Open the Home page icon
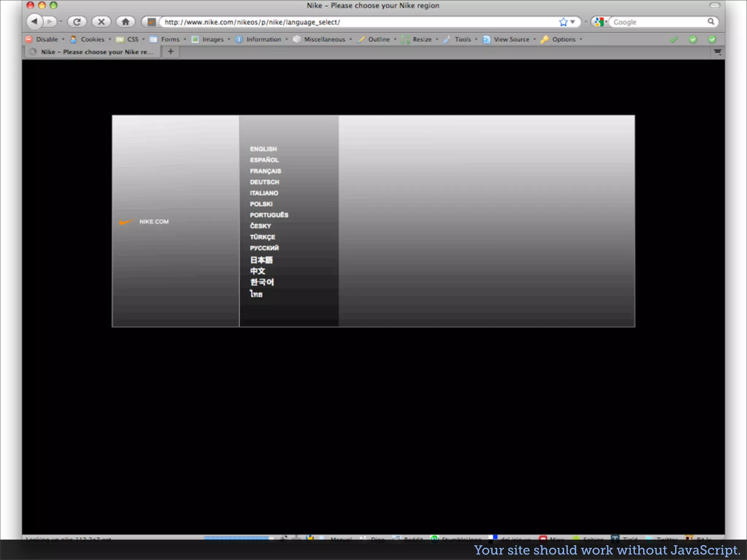The image size is (747, 560). 125,22
